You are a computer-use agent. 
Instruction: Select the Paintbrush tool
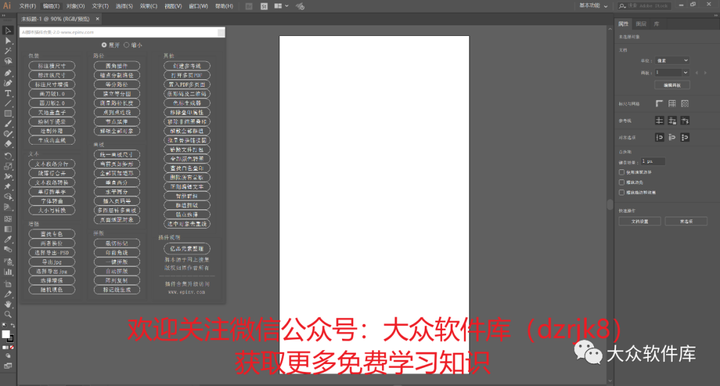click(8, 123)
